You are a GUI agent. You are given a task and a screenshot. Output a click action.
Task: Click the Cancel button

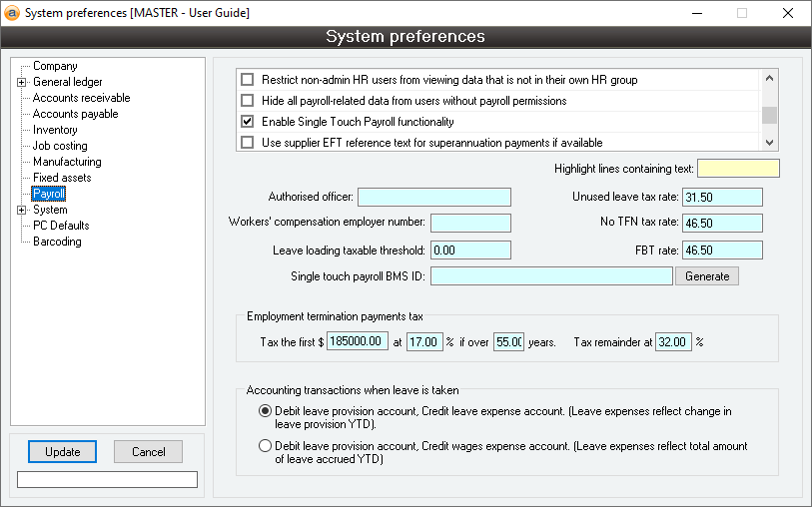pyautogui.click(x=148, y=452)
